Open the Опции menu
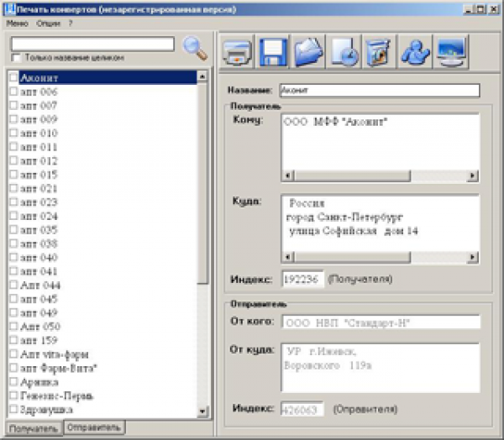504x440 pixels. (x=48, y=24)
